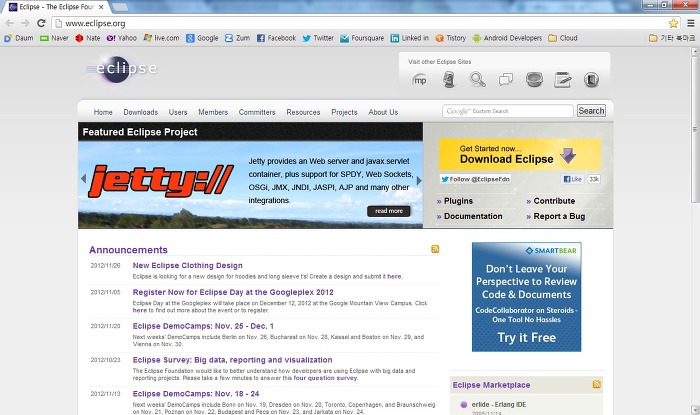Bookmark this page with the star icon
The width and height of the screenshot is (700, 415).
(673, 23)
